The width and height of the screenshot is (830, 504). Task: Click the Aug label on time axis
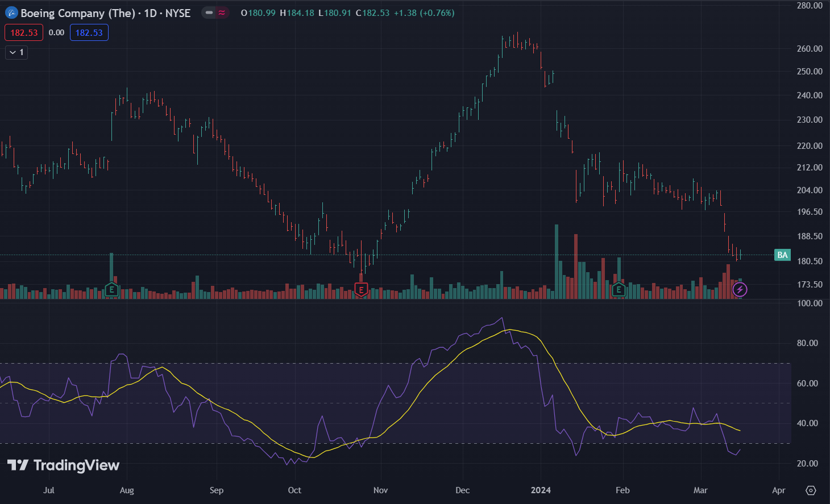[x=127, y=490]
